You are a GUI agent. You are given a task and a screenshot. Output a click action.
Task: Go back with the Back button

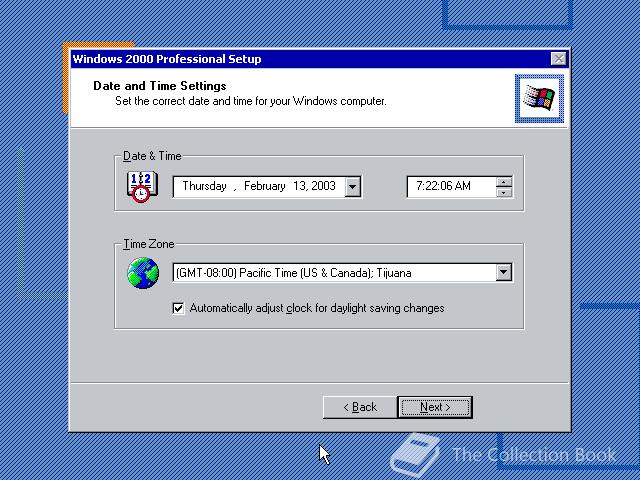coord(360,407)
